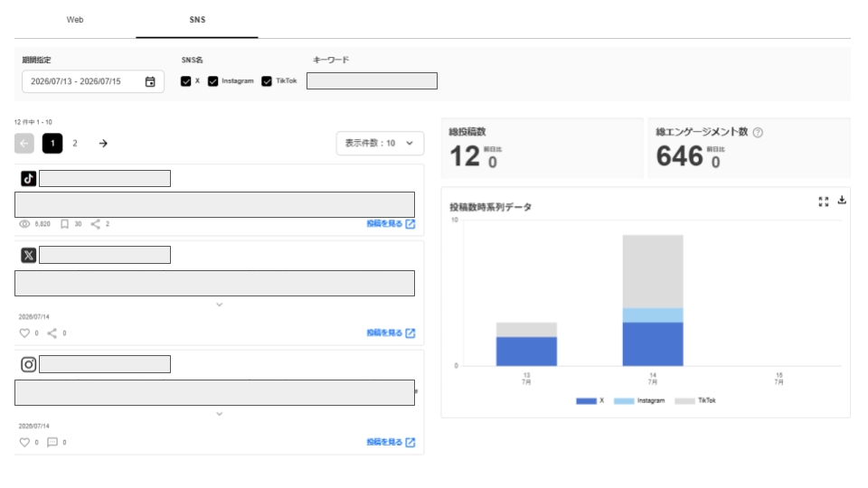The image size is (868, 488).
Task: Toggle the TikTok checkbox
Action: tap(267, 81)
